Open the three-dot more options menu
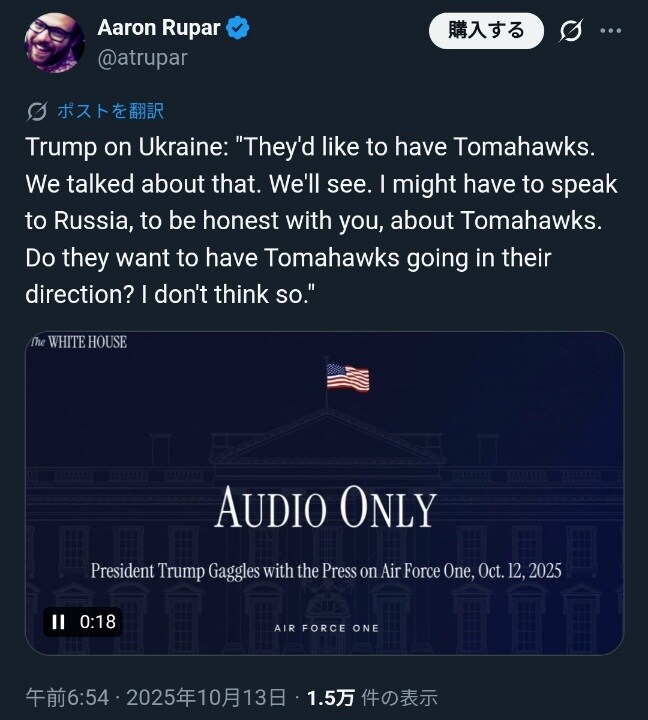Screen dimensions: 648x720 pyautogui.click(x=610, y=31)
